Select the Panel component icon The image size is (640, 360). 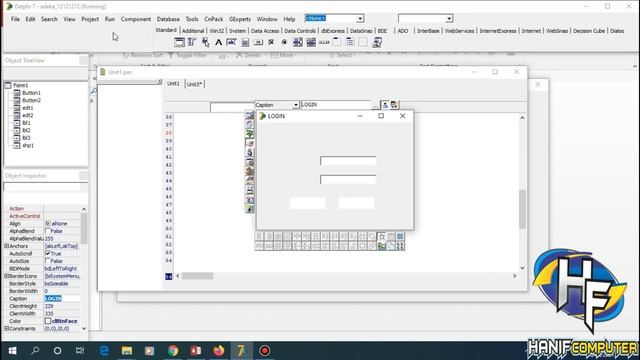pos(363,42)
